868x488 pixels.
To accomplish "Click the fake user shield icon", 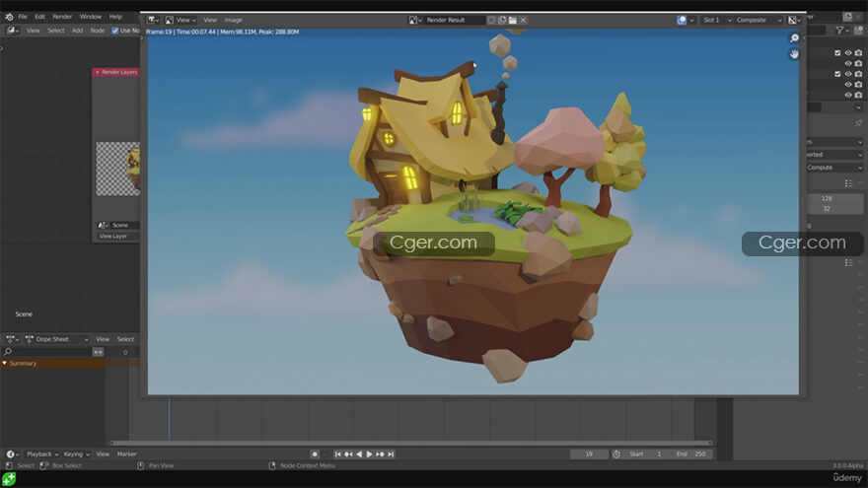I will 492,20.
